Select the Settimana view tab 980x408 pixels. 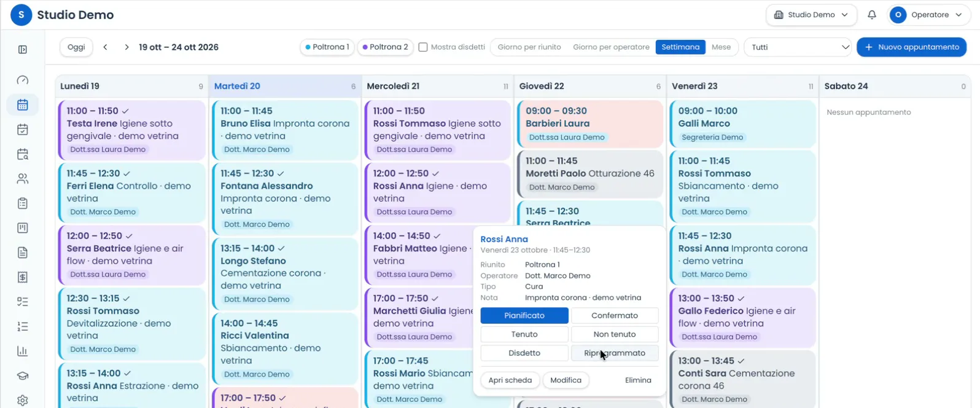pyautogui.click(x=680, y=47)
